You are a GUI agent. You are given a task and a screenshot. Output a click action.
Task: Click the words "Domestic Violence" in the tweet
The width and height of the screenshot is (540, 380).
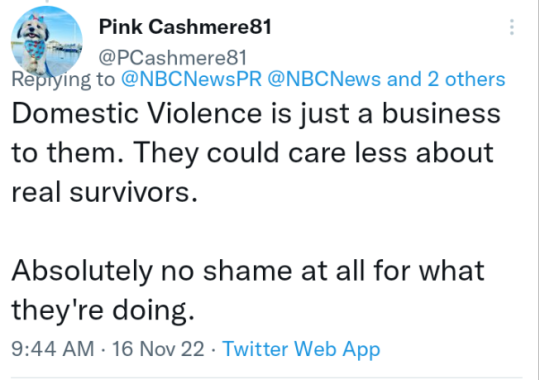(137, 113)
